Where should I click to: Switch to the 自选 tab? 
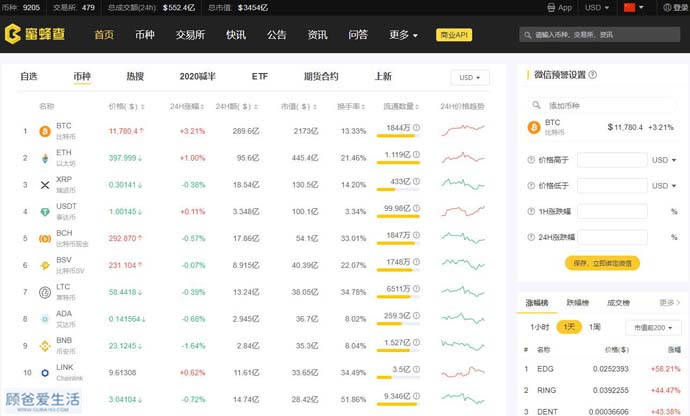(x=29, y=77)
